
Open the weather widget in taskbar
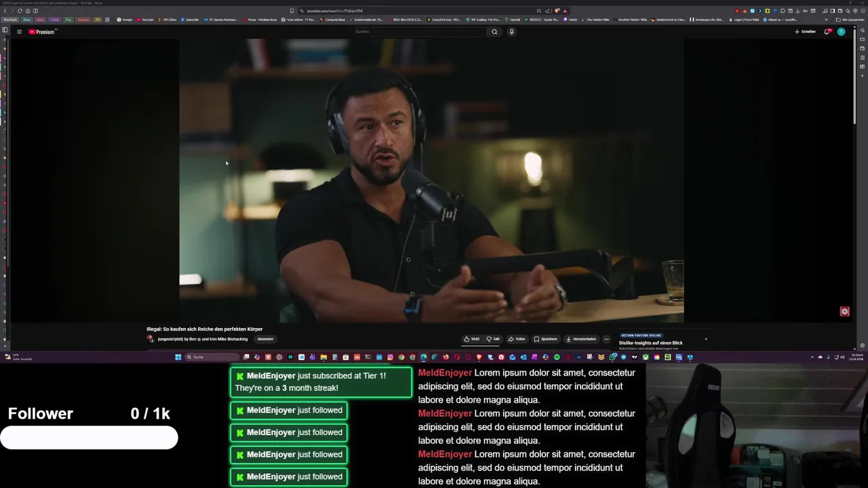[18, 357]
